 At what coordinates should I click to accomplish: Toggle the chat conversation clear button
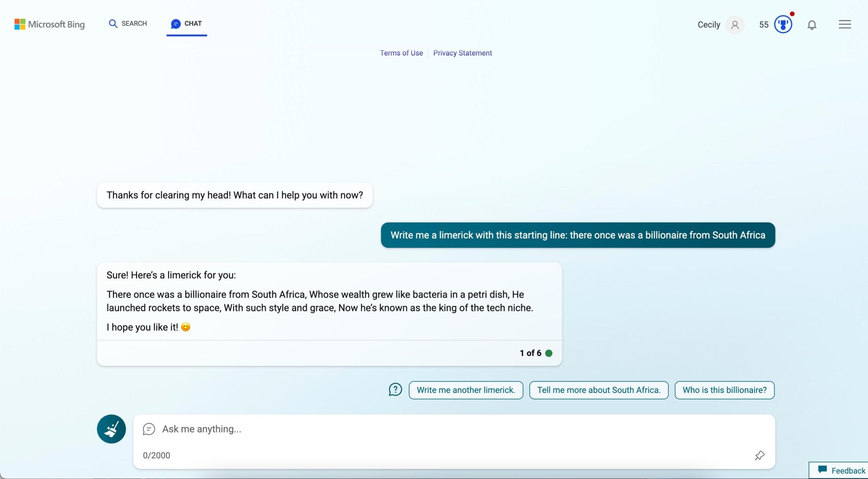click(111, 428)
